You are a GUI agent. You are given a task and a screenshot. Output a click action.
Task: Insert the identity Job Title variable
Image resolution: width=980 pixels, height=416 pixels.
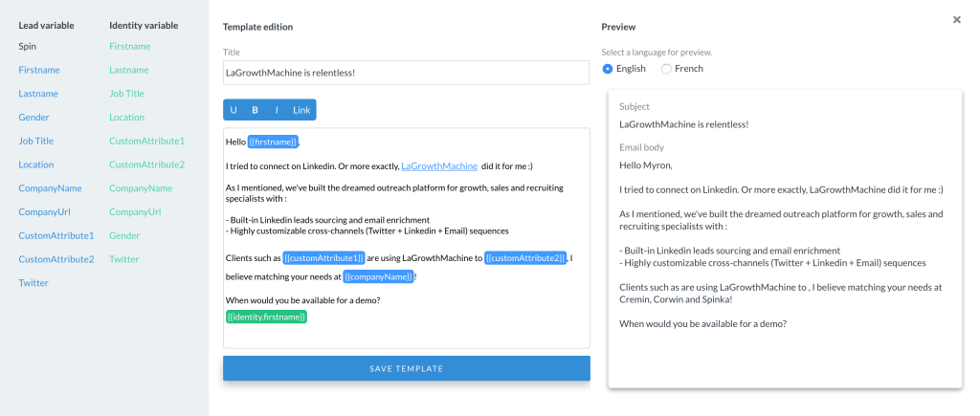(x=126, y=94)
